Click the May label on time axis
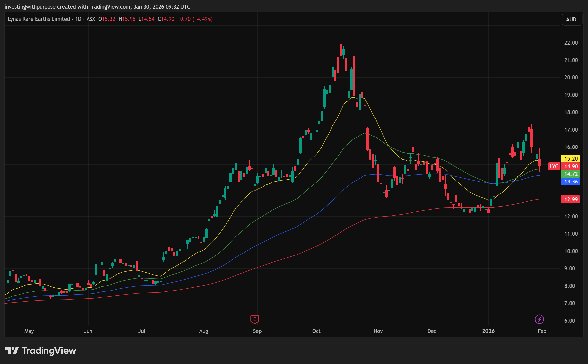Screen dimensions: 588x364 pos(29,331)
